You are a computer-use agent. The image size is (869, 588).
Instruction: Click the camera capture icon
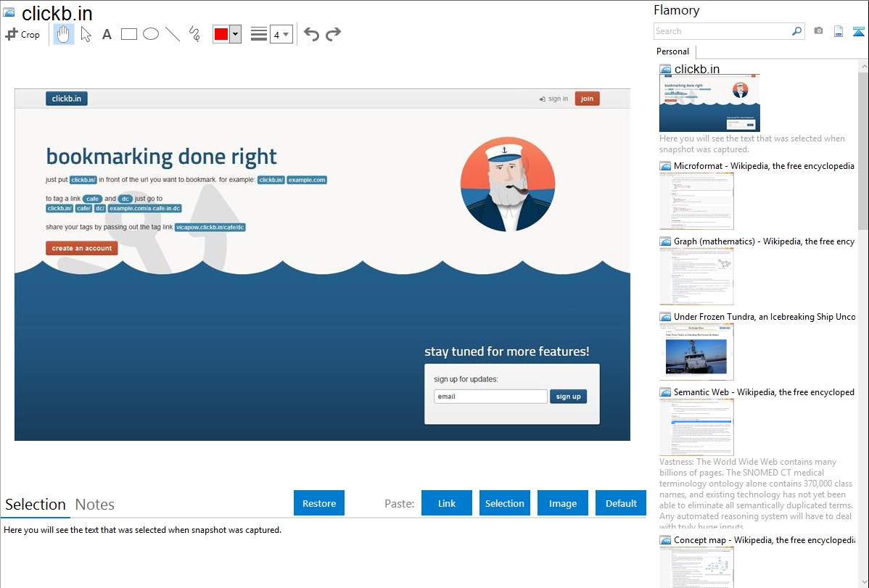point(818,31)
